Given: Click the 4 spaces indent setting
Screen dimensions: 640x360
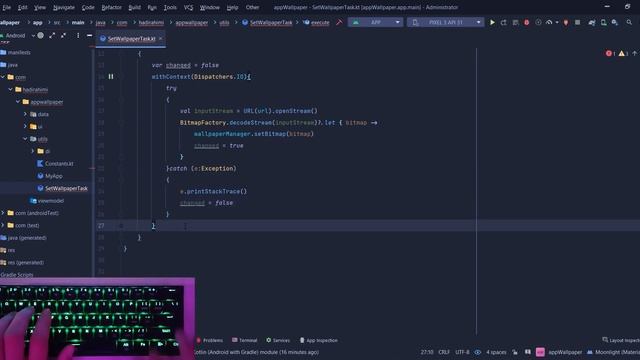Looking at the screenshot, I should tap(496, 352).
